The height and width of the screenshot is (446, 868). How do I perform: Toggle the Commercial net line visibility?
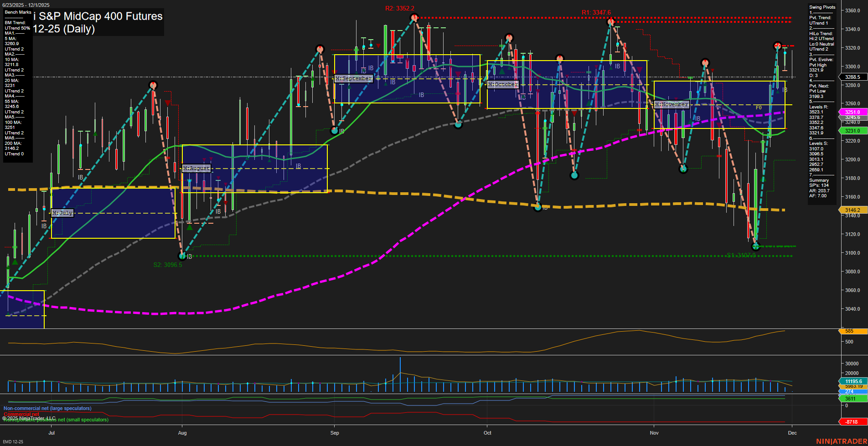21,414
